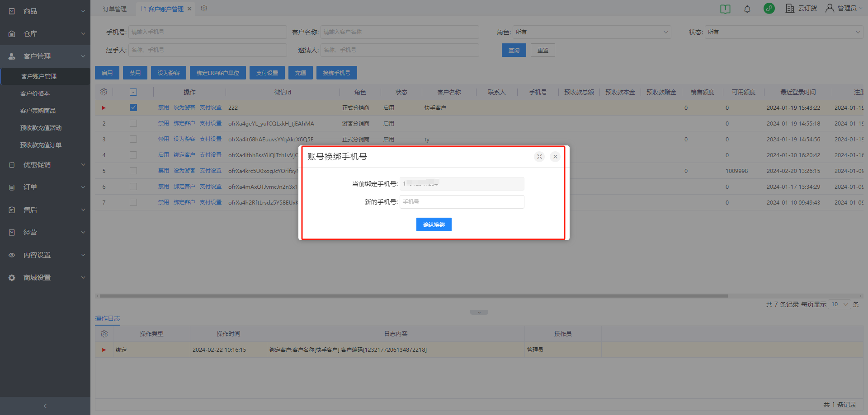Check the row 4 checkbox
The image size is (868, 415).
133,155
